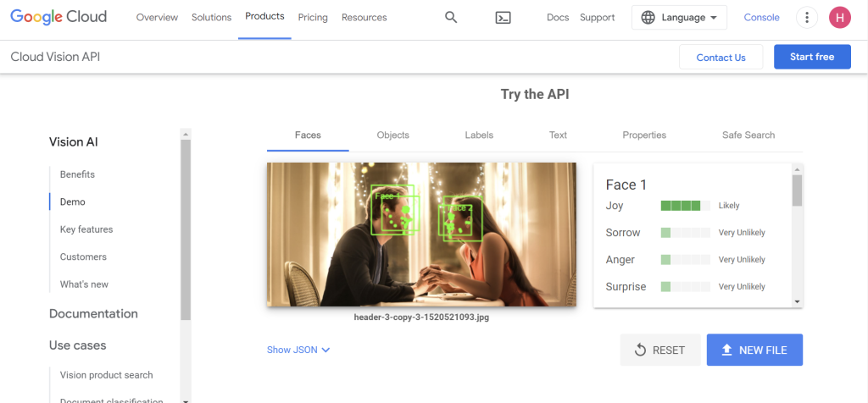Click the globe Language icon

pyautogui.click(x=648, y=18)
